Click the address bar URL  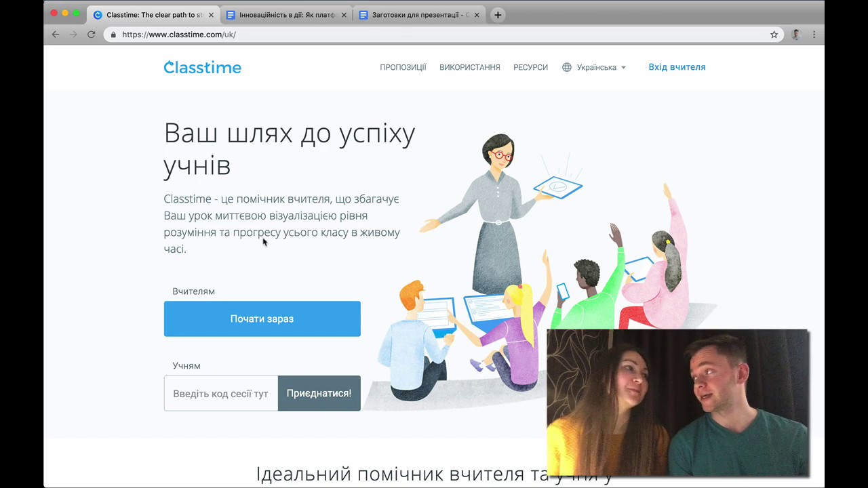(179, 35)
